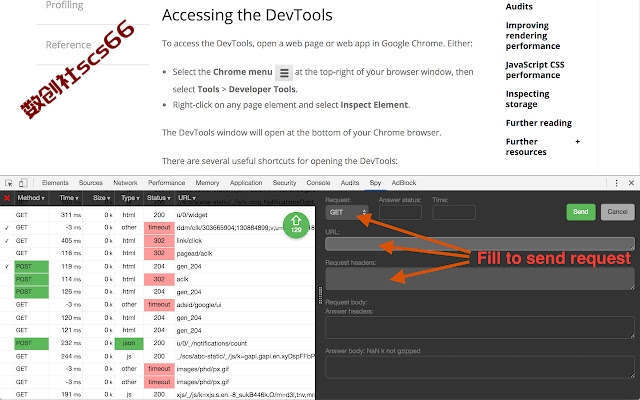This screenshot has width=640, height=400.
Task: Click the Answer status input field
Action: 400,212
